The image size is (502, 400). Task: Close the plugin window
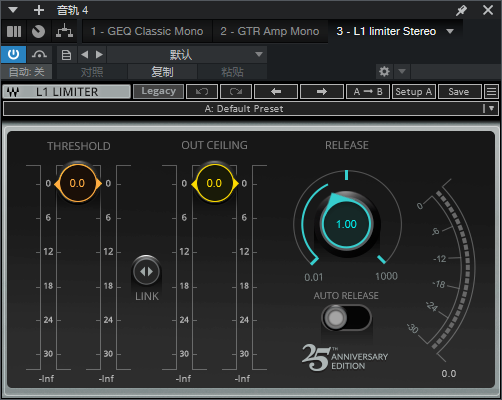(x=488, y=10)
